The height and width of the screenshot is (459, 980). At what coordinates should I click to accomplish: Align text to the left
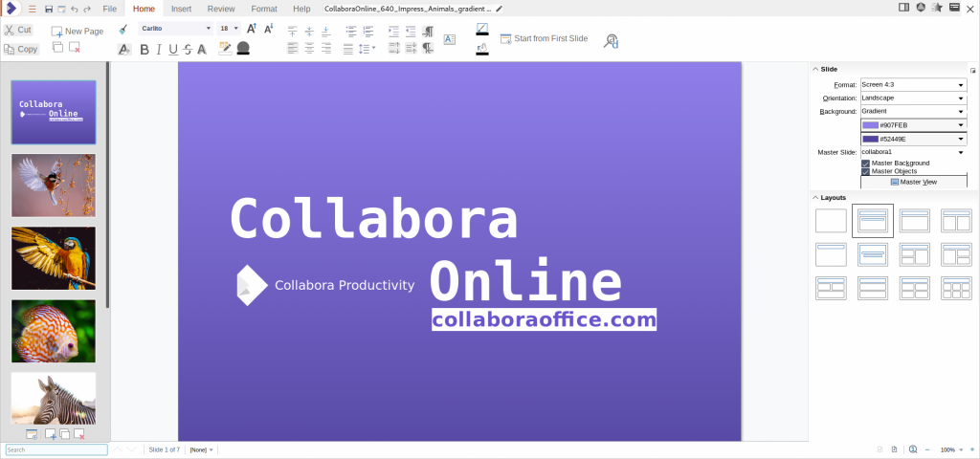[293, 48]
